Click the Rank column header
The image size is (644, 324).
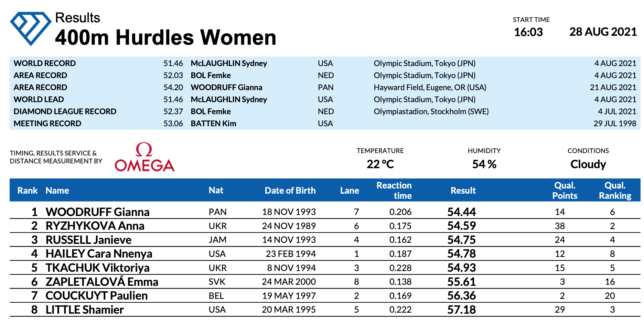click(x=28, y=191)
